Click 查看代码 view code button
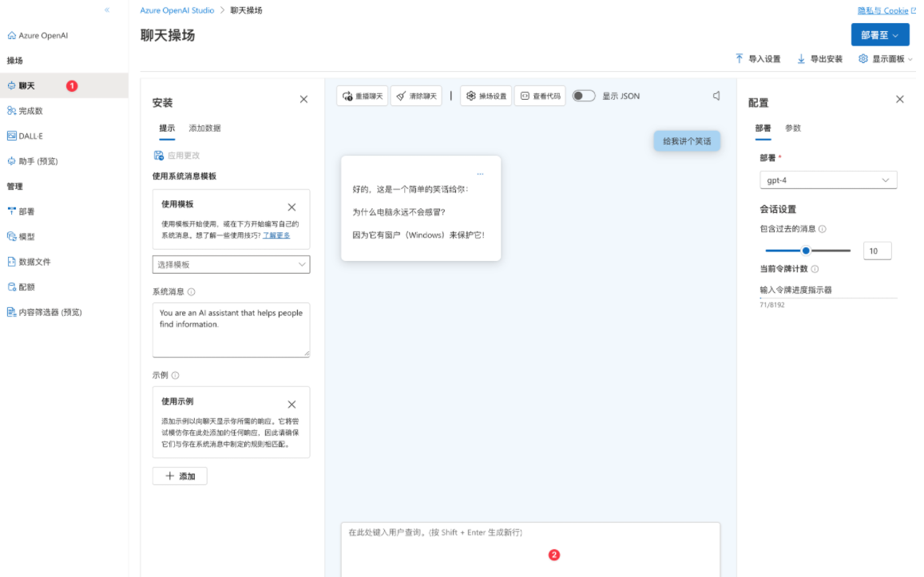 pyautogui.click(x=540, y=96)
